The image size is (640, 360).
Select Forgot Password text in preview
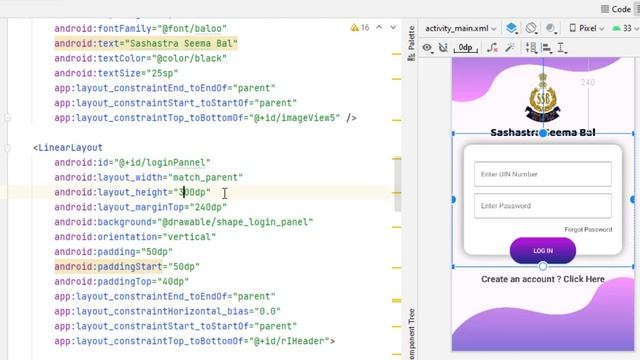point(588,229)
